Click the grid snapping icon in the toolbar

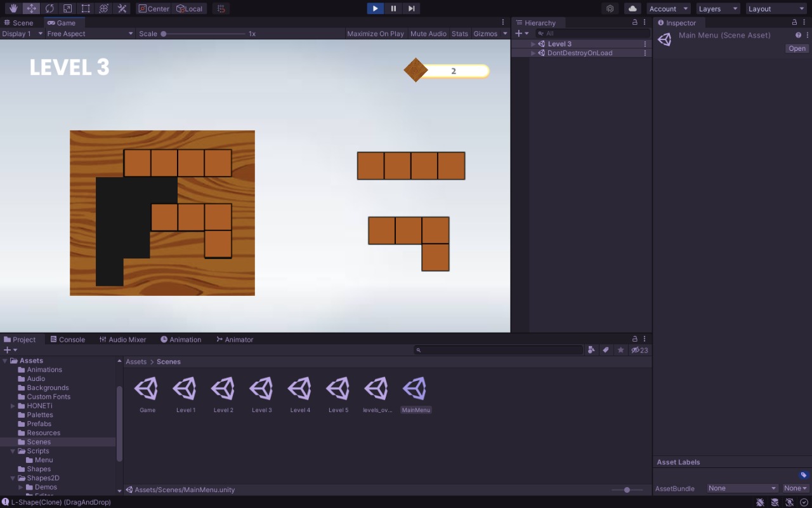[221, 8]
